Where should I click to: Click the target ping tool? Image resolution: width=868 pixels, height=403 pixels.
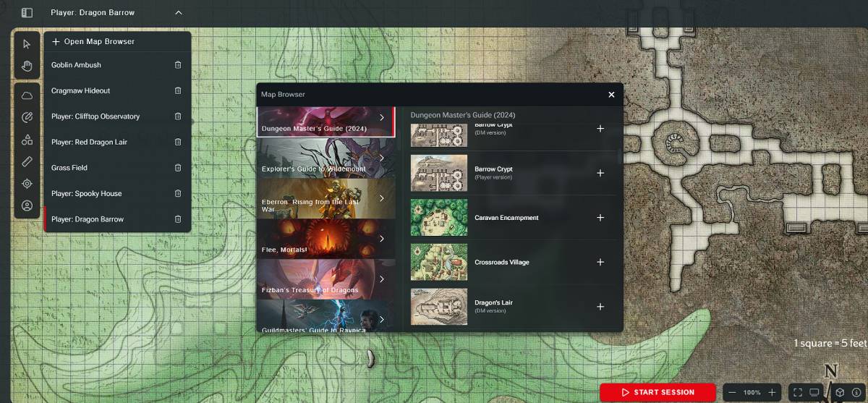coord(27,184)
